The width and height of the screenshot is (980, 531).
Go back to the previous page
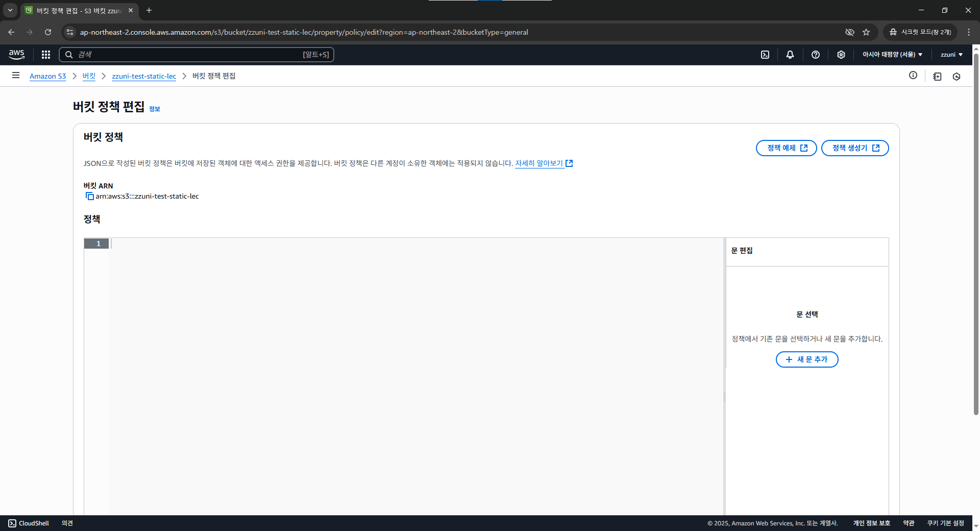tap(11, 32)
